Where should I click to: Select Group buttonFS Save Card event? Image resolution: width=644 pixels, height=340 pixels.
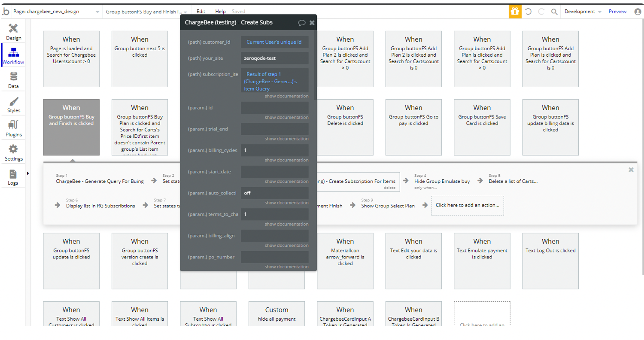[x=482, y=127]
